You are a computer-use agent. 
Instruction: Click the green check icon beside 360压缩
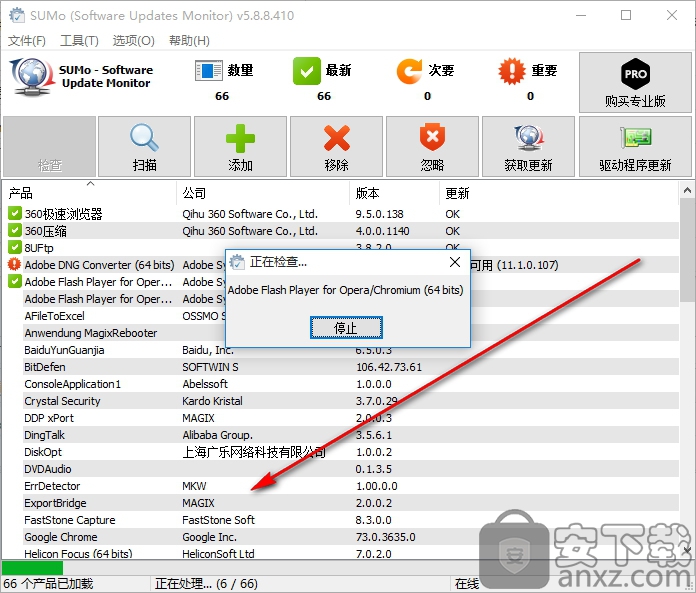pyautogui.click(x=15, y=230)
